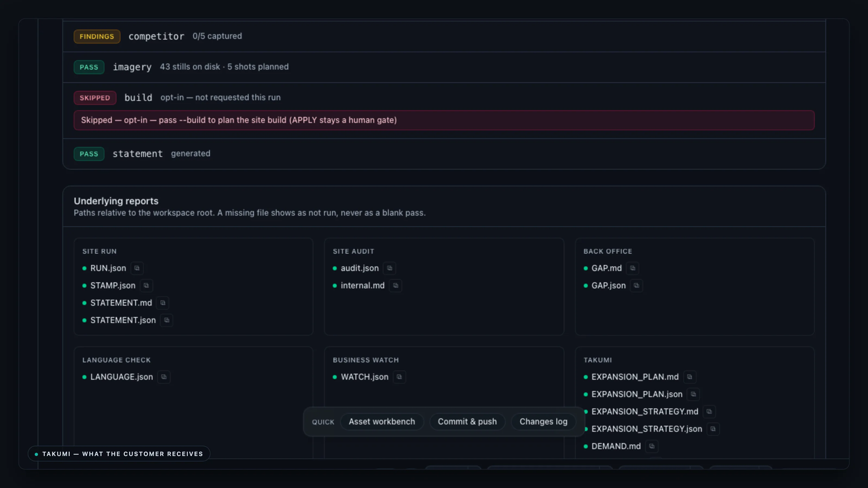
Task: Click the Takumi customer receives pill
Action: click(x=119, y=454)
